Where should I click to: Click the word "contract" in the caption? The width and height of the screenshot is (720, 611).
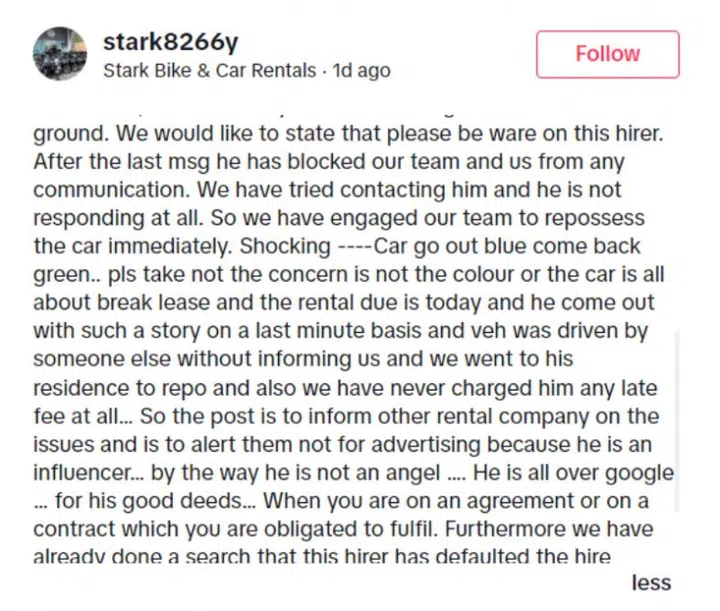click(72, 529)
